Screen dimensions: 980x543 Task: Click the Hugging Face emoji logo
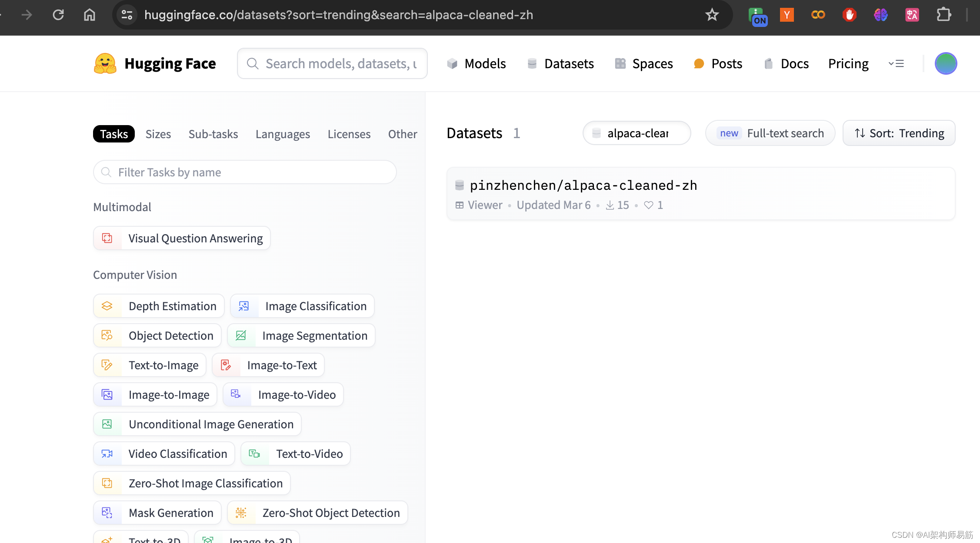pos(105,63)
